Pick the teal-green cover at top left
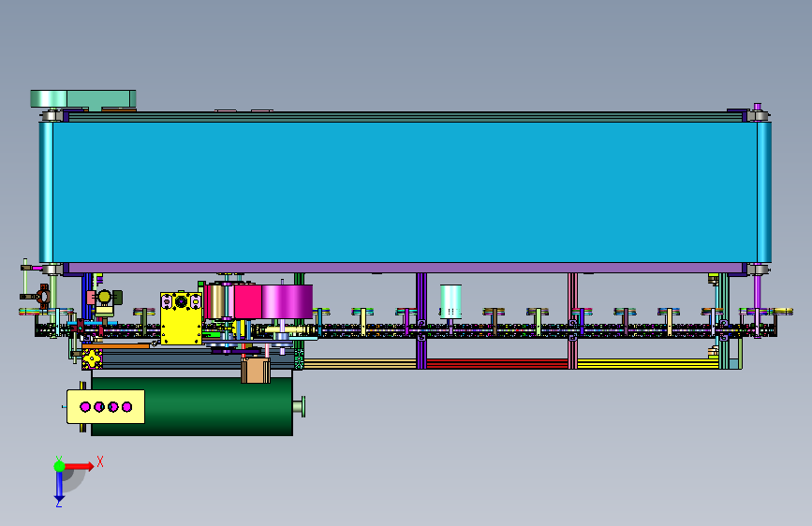The height and width of the screenshot is (526, 812). point(83,99)
